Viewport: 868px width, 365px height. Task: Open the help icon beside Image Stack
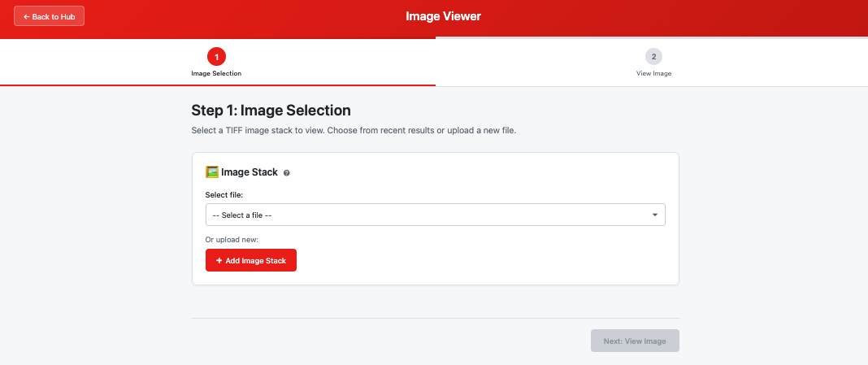pos(287,173)
